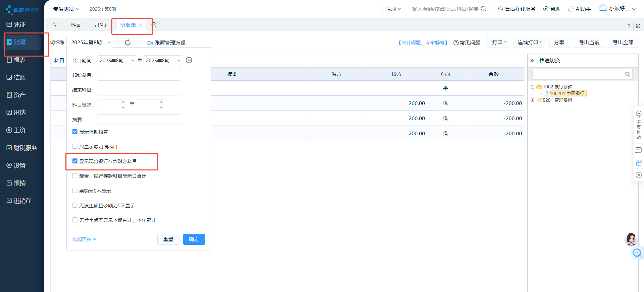Expand the 打印 dropdown button
The width and height of the screenshot is (644, 292).
[x=498, y=43]
